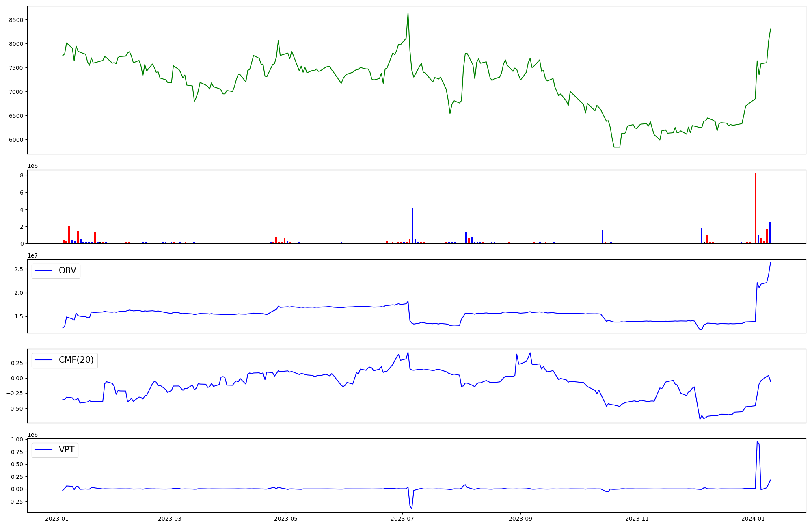Image resolution: width=812 pixels, height=528 pixels.
Task: Click the 2024-01 x-axis date label
Action: pyautogui.click(x=753, y=519)
